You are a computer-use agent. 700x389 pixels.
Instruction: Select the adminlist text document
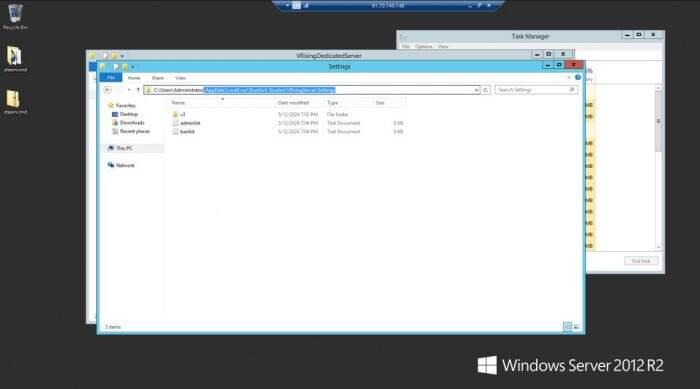click(x=186, y=123)
